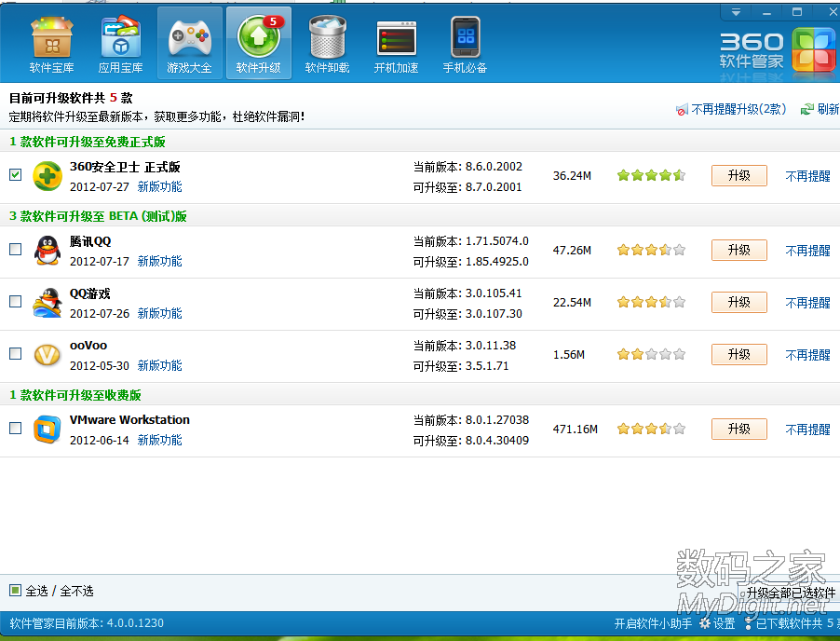Viewport: 840px width, 641px height.
Task: Click the 360安全卫士 正式版 title
Action: (x=125, y=167)
